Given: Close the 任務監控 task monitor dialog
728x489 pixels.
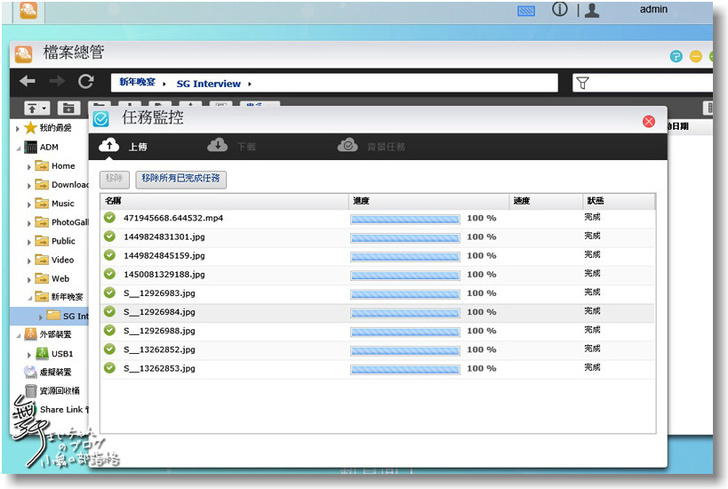Looking at the screenshot, I should coord(648,121).
